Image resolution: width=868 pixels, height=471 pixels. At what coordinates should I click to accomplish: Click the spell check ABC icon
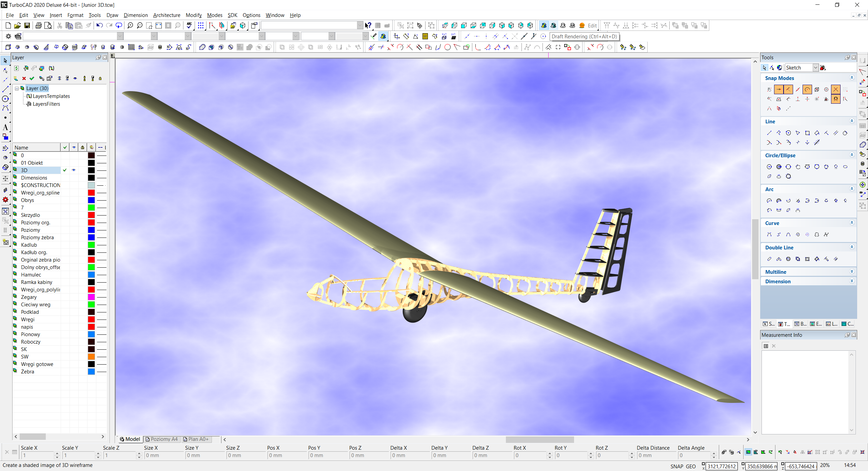189,25
